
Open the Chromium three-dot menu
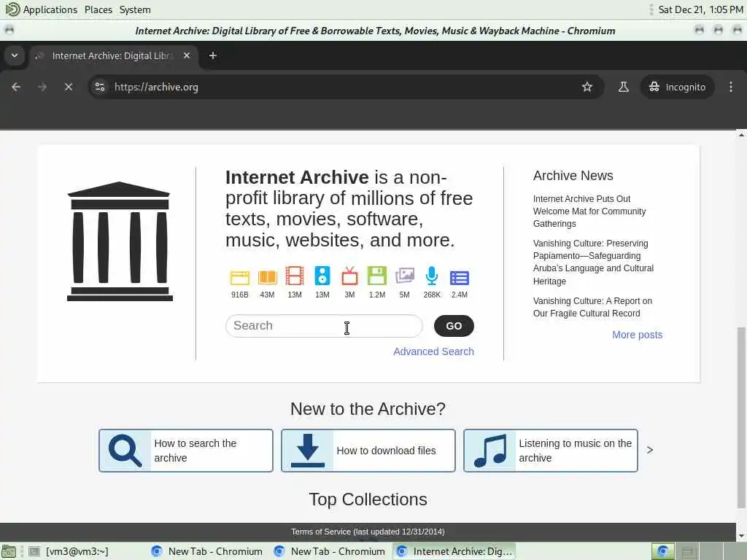[x=731, y=87]
